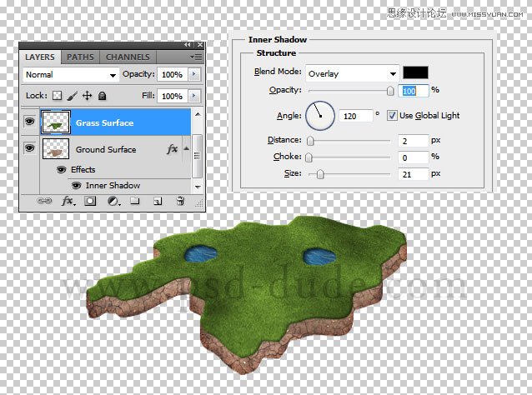The image size is (532, 395).
Task: Delete layer with trash icon
Action: [179, 202]
